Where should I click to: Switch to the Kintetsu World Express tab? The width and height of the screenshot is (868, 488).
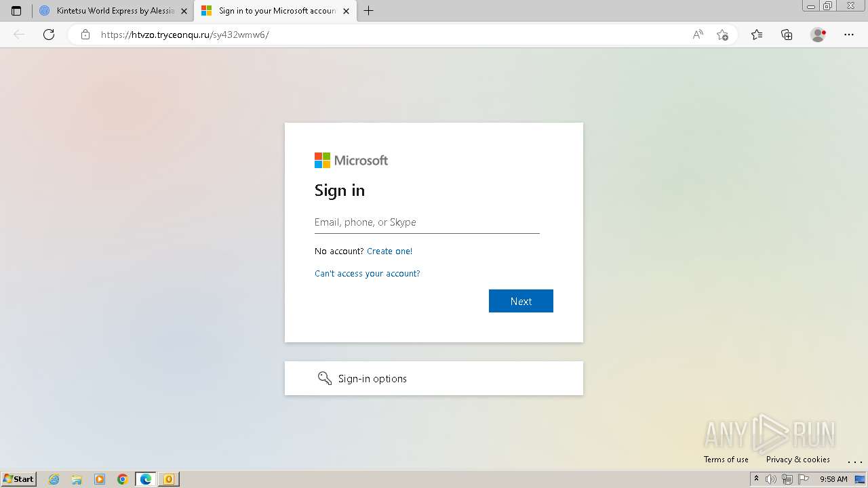113,11
